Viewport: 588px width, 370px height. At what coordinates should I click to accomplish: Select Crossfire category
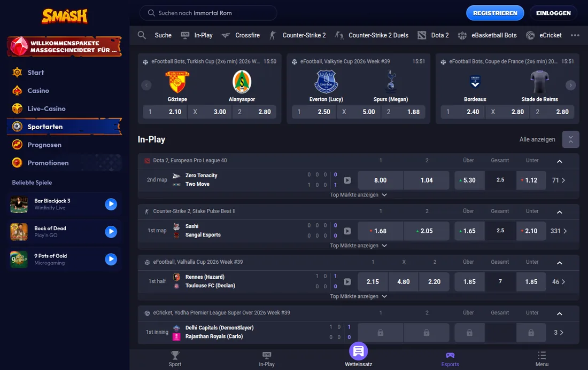[241, 35]
